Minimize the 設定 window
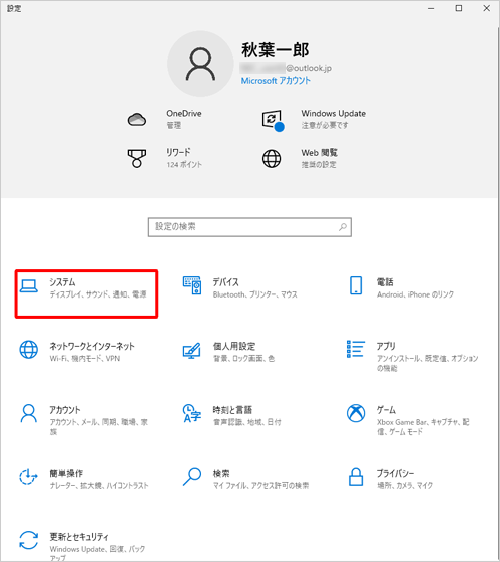Screen dimensions: 500x562 click(431, 8)
